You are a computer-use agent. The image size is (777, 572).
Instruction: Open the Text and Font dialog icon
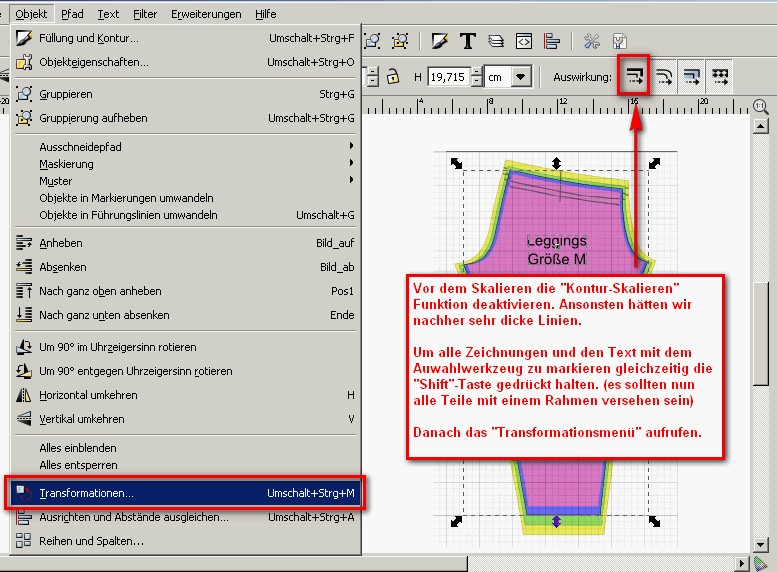click(x=467, y=41)
